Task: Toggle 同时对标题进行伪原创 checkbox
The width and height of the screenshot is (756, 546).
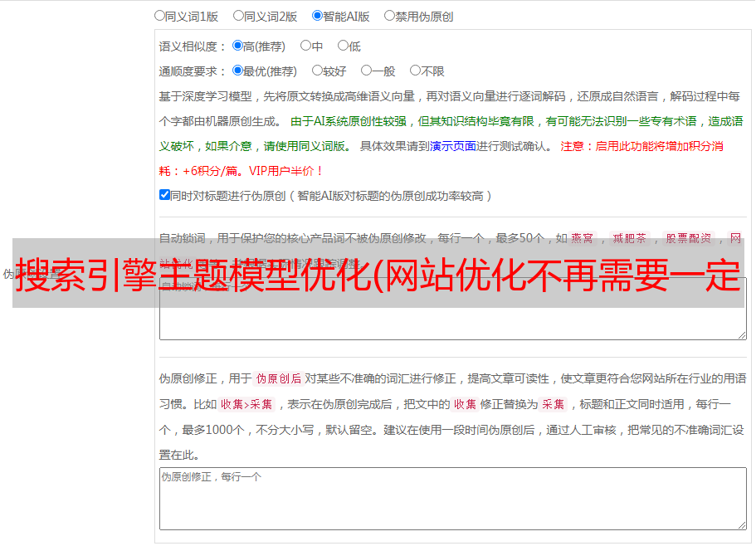Action: (164, 195)
